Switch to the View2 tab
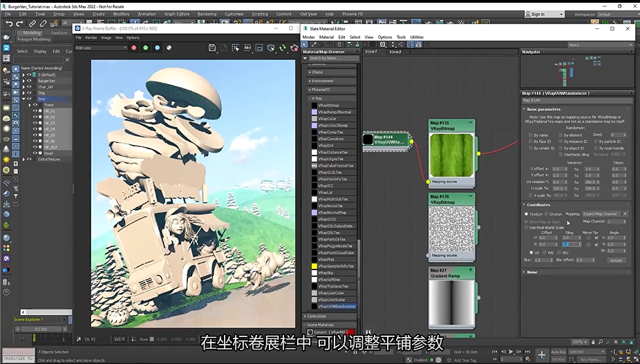The image size is (640, 364). click(x=395, y=52)
